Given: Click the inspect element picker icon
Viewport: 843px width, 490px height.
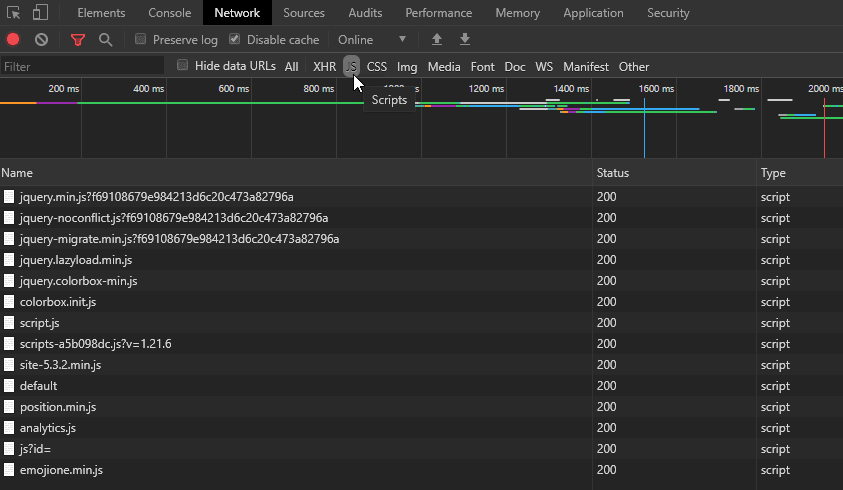Looking at the screenshot, I should pyautogui.click(x=14, y=13).
